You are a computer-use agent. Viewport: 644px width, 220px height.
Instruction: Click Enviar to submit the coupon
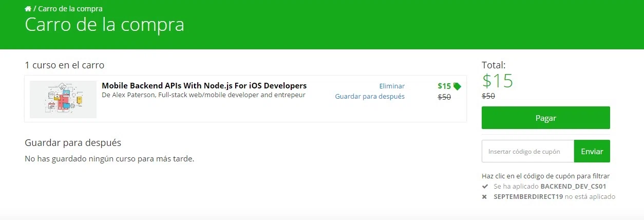pos(592,151)
